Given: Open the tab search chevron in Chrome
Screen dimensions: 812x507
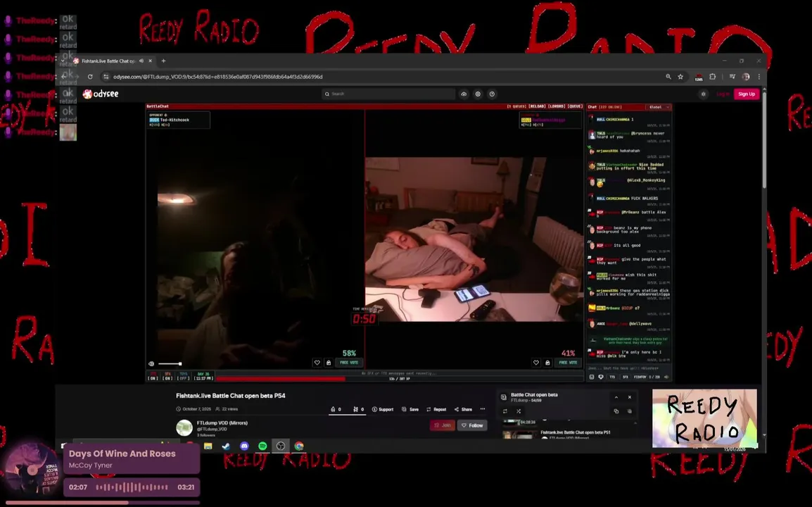Looking at the screenshot, I should 63,61.
